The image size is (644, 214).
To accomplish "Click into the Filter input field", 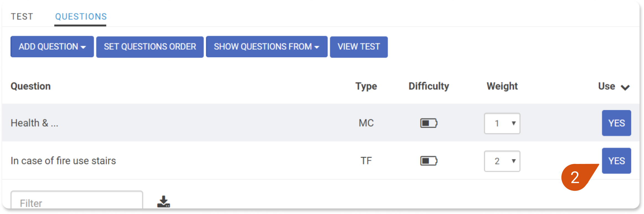I will (x=77, y=200).
